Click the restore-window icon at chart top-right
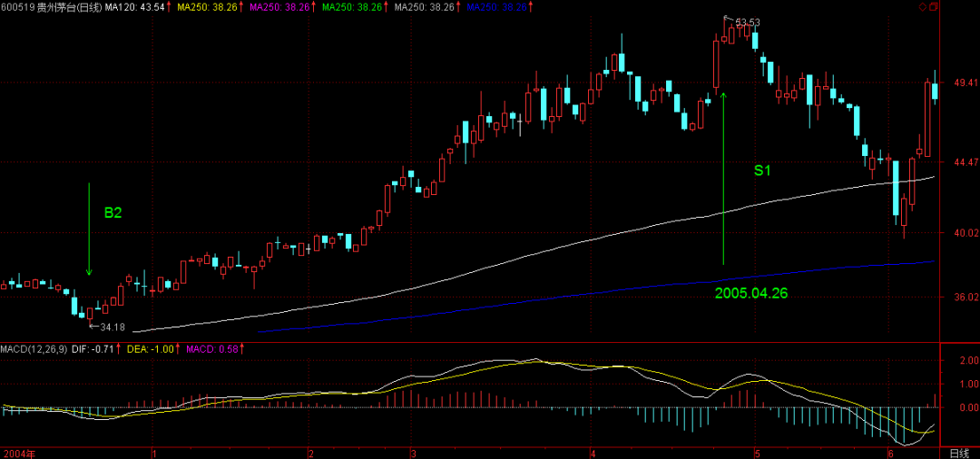The height and width of the screenshot is (459, 980). (934, 7)
